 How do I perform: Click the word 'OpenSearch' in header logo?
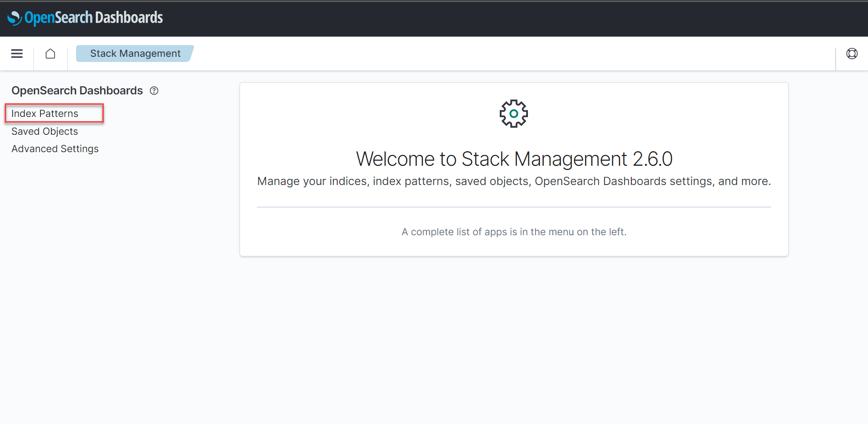[58, 18]
